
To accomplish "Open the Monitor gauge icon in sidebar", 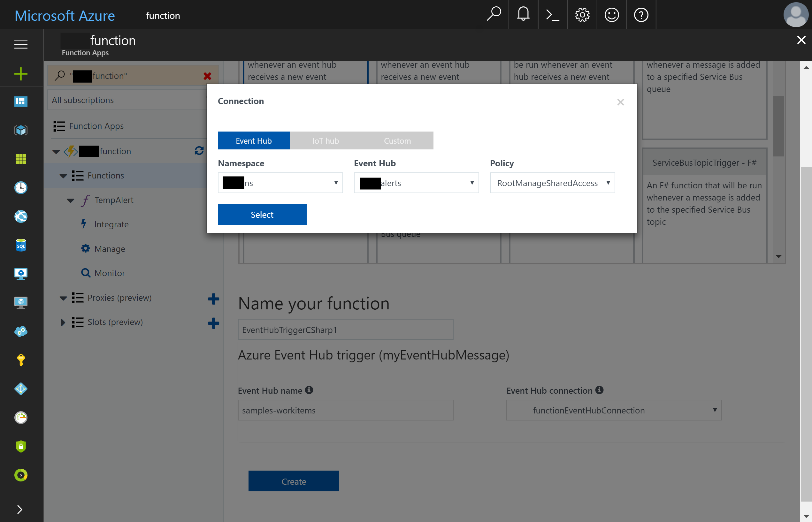I will point(21,418).
